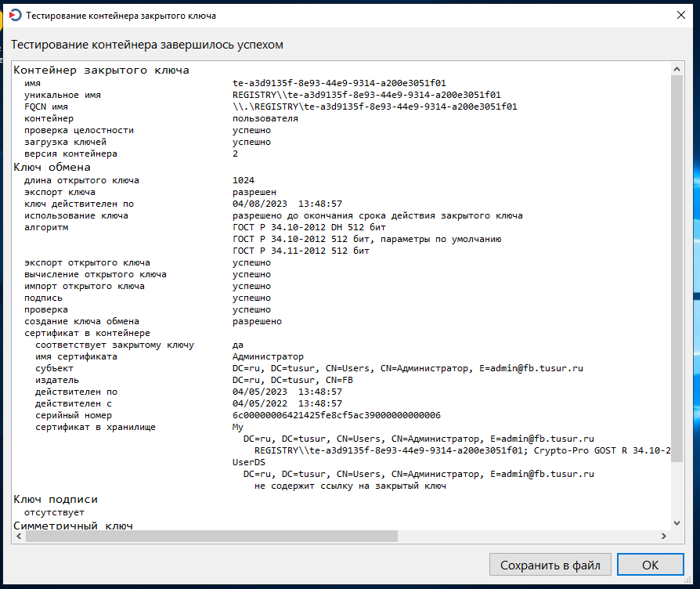The width and height of the screenshot is (700, 589).
Task: Click the label 'проверка целостности'
Action: click(79, 130)
